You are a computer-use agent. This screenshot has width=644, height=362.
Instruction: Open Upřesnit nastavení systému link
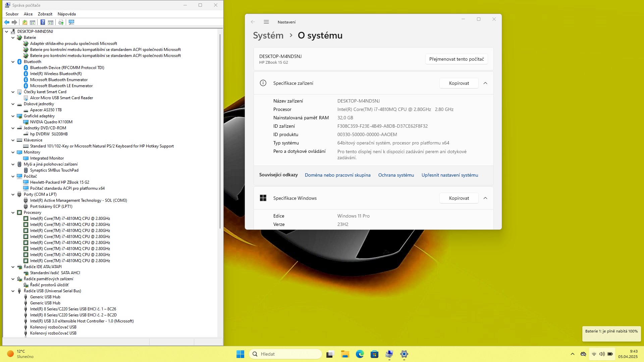pyautogui.click(x=450, y=175)
